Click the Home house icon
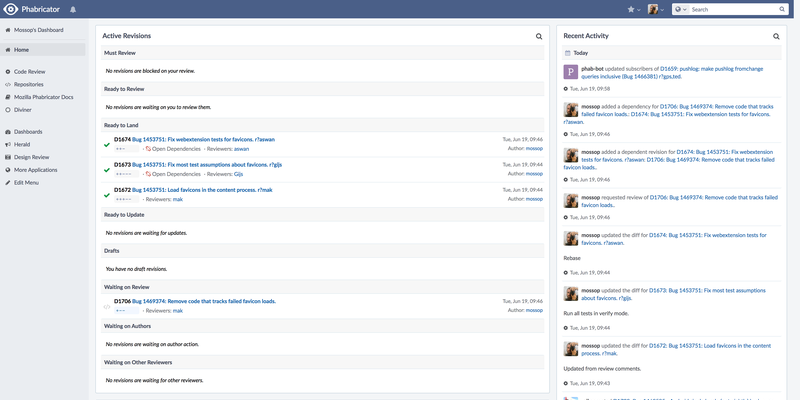The height and width of the screenshot is (400, 800). click(8, 49)
